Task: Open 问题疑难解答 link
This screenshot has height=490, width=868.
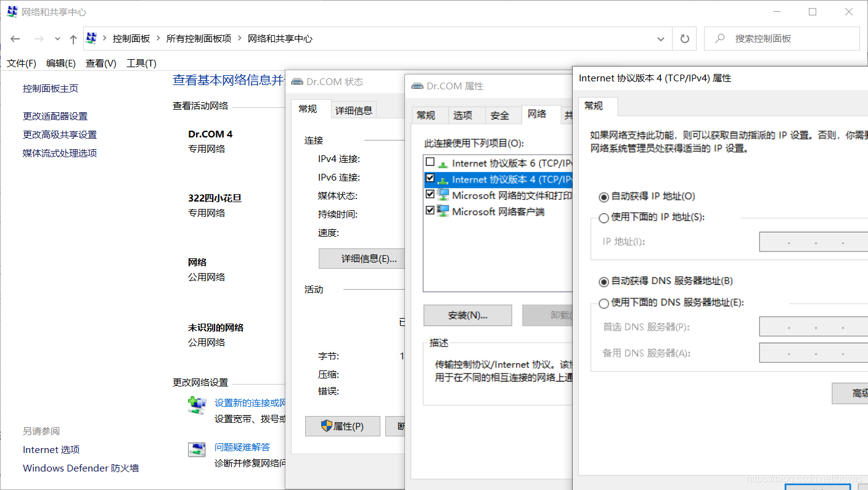Action: point(242,447)
